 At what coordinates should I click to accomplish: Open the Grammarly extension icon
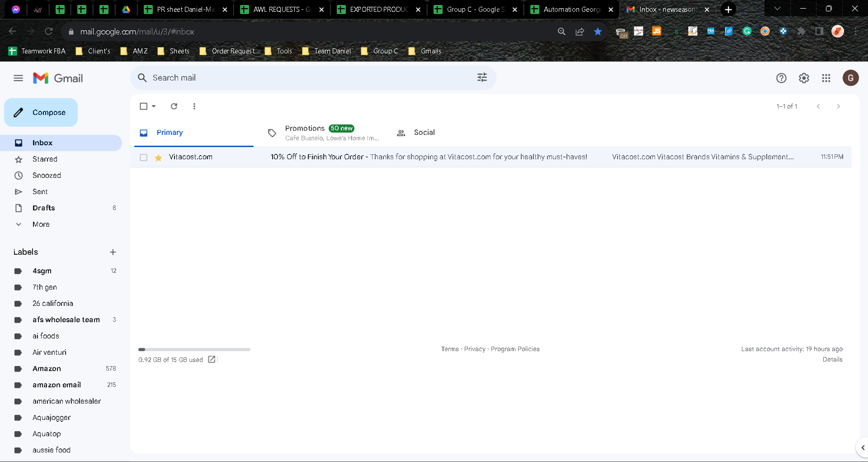click(x=747, y=31)
